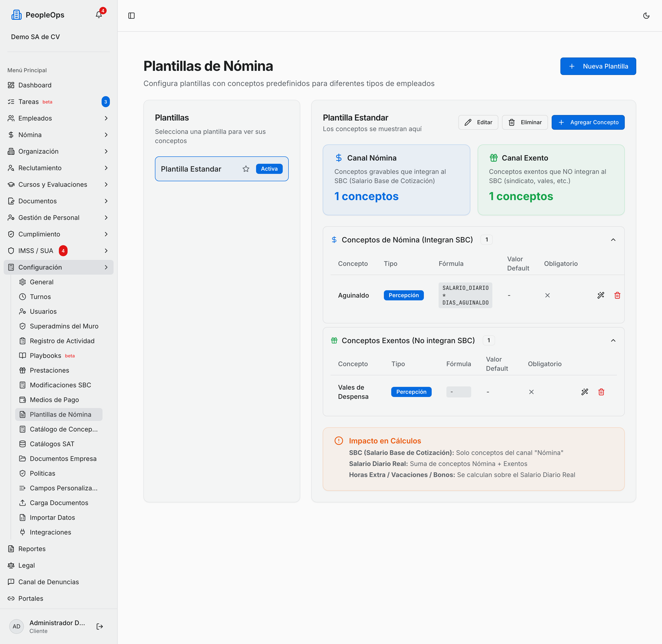This screenshot has width=662, height=644.
Task: Expand the Reclutamiento menu
Action: (x=58, y=168)
